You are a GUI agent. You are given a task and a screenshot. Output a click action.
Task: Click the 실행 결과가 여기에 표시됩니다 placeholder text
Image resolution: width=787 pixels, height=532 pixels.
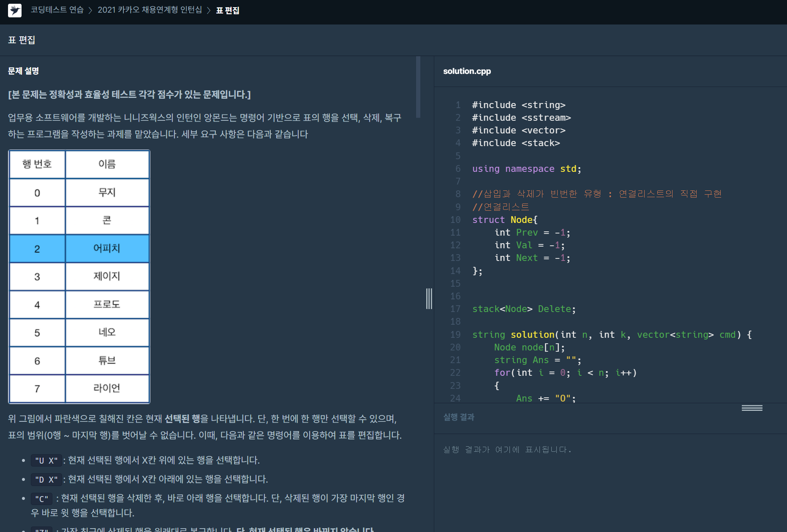[507, 450]
